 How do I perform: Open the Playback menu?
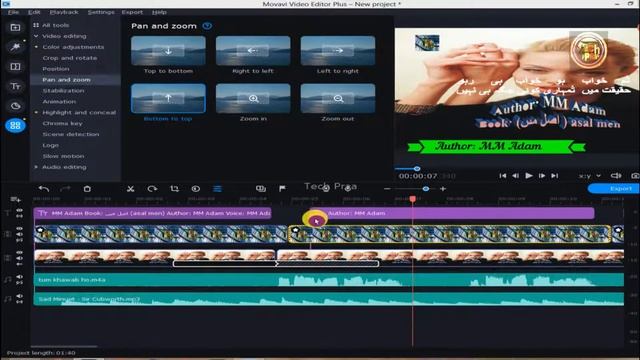[x=64, y=12]
